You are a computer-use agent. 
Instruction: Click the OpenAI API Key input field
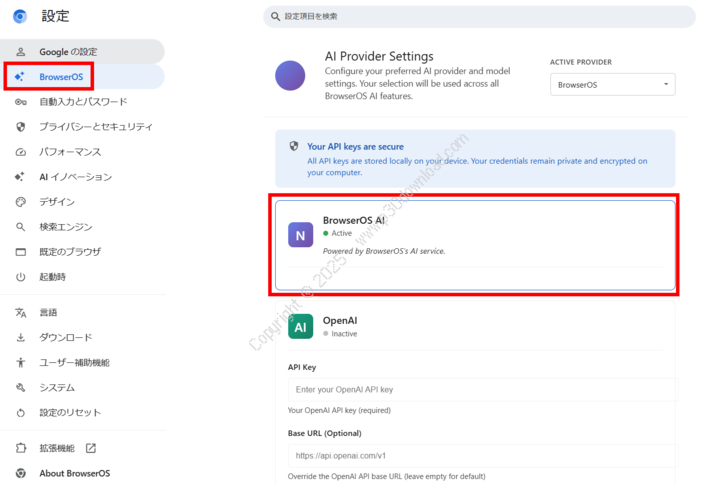click(482, 389)
